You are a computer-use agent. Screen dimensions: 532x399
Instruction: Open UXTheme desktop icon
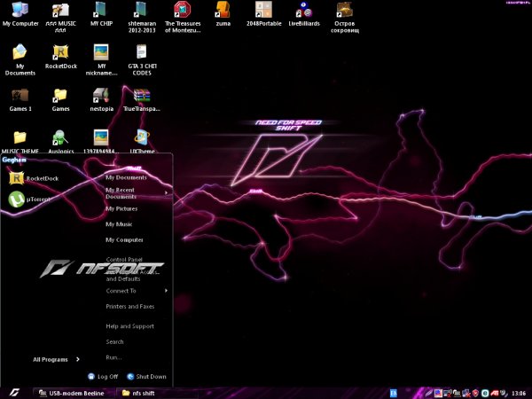(142, 141)
